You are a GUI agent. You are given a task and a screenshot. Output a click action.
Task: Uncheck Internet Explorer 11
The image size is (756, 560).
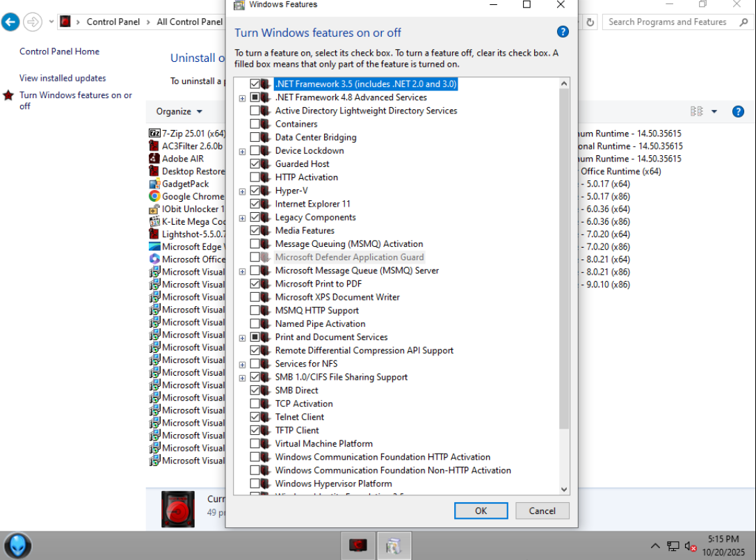[255, 204]
